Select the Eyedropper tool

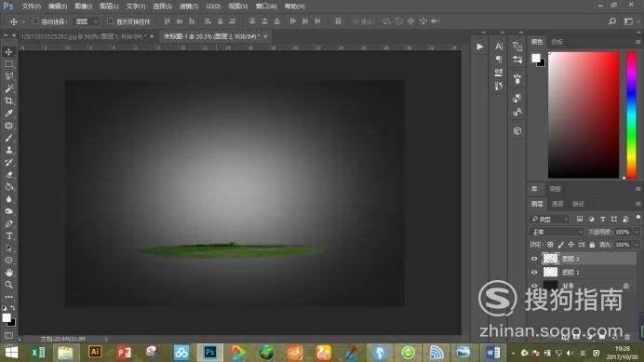(x=8, y=114)
